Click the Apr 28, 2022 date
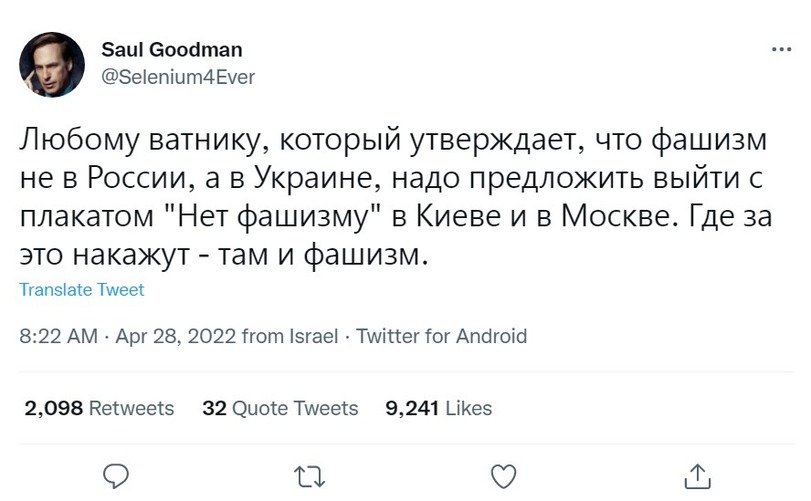 point(177,337)
